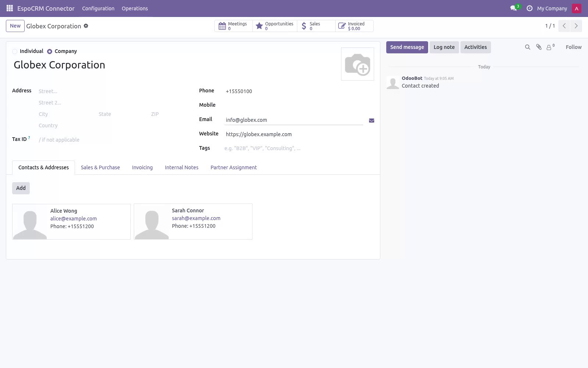Screen dimensions: 588x368
Task: Select the Company radio option
Action: pos(50,52)
